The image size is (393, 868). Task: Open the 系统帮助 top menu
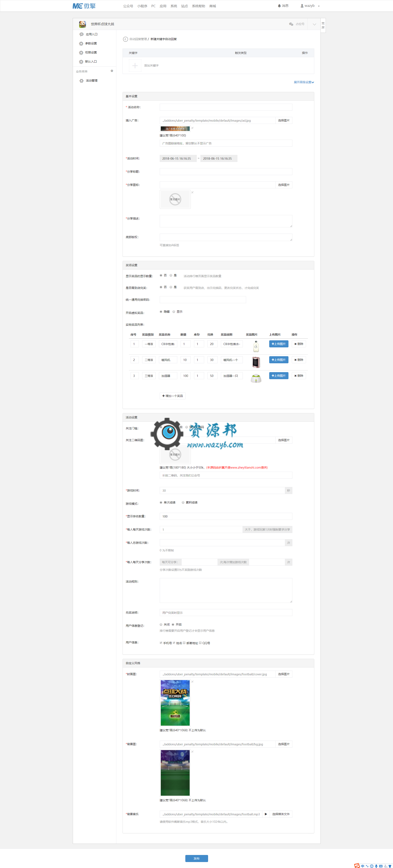199,6
